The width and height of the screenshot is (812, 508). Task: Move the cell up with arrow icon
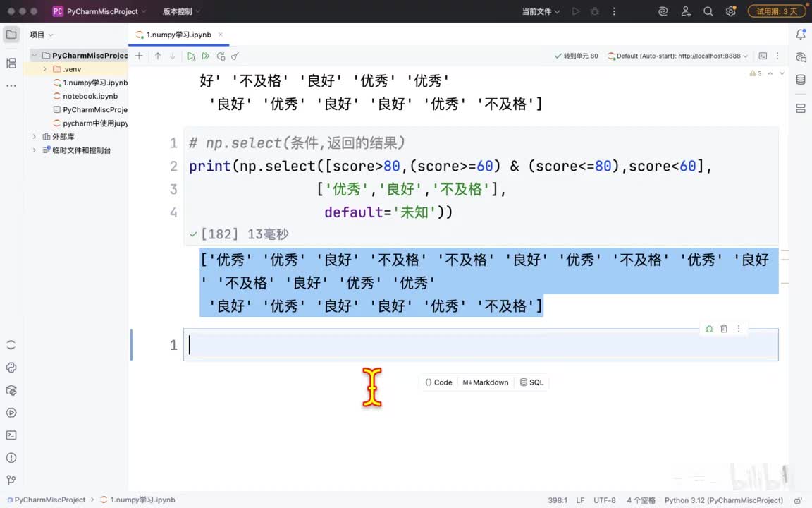point(157,56)
